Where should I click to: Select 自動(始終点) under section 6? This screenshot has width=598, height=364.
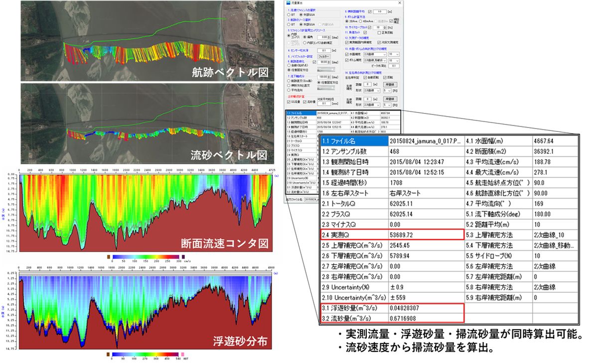(x=289, y=65)
